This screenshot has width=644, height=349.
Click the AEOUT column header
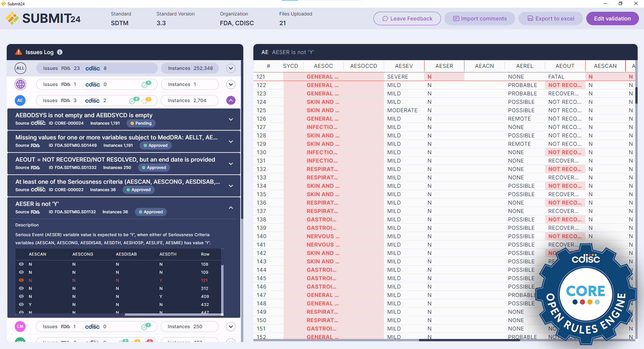[x=565, y=66]
